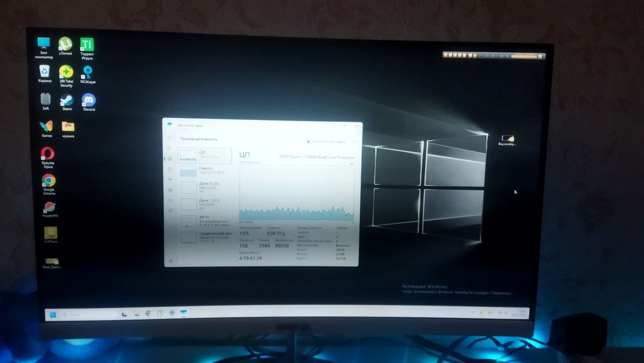Image resolution: width=644 pixels, height=363 pixels.
Task: Click the CPU usage graph
Action: tap(296, 192)
